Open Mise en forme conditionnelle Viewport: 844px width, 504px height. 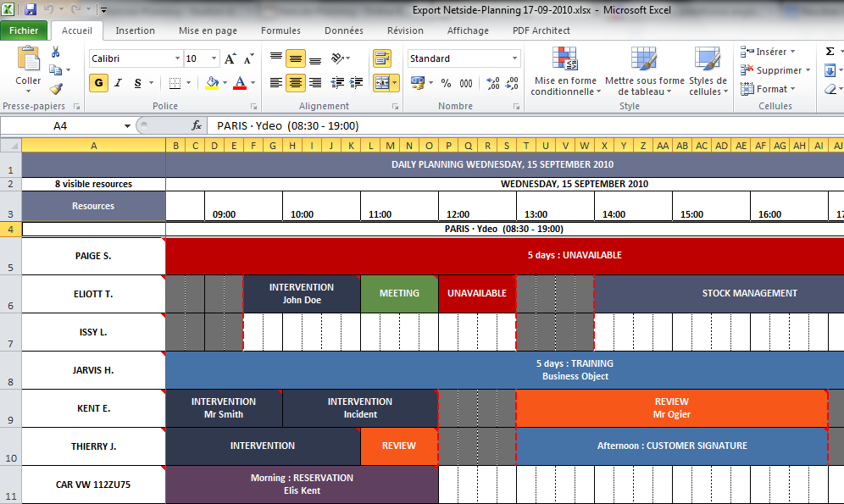[565, 70]
